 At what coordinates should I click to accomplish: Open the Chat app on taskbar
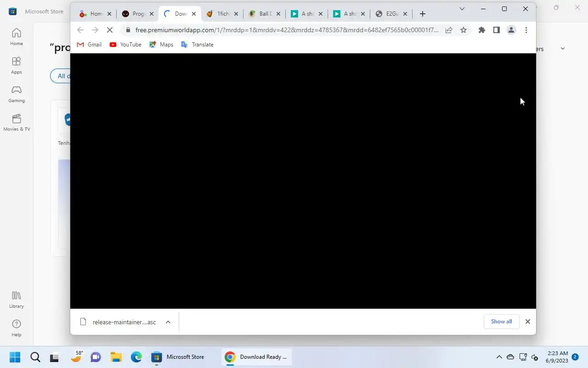tap(96, 357)
